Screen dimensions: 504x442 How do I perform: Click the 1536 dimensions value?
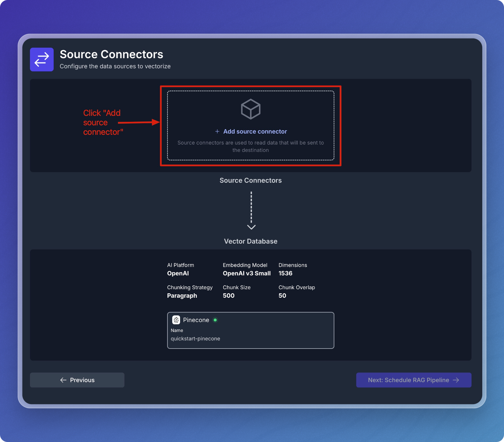pos(285,273)
